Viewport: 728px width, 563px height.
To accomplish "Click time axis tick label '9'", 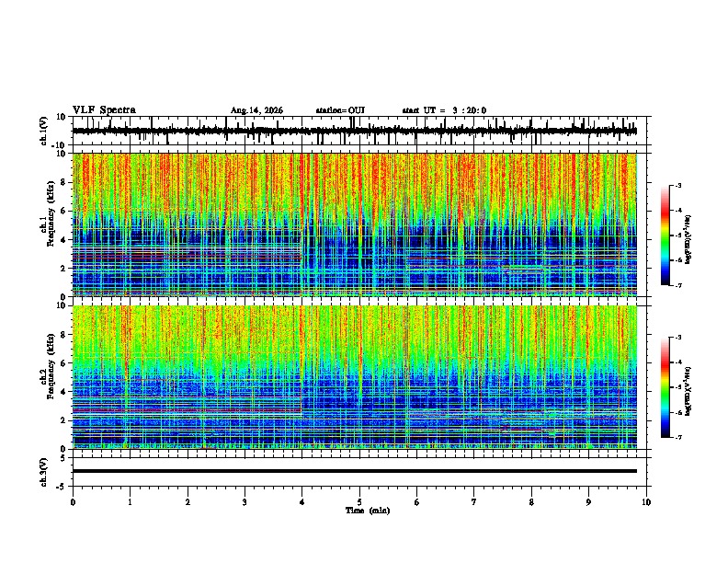I will click(x=588, y=502).
